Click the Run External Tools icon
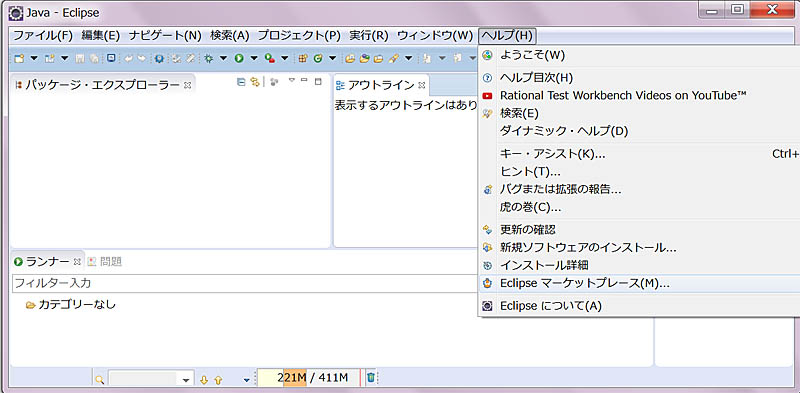Image resolution: width=800 pixels, height=393 pixels. coord(269,58)
